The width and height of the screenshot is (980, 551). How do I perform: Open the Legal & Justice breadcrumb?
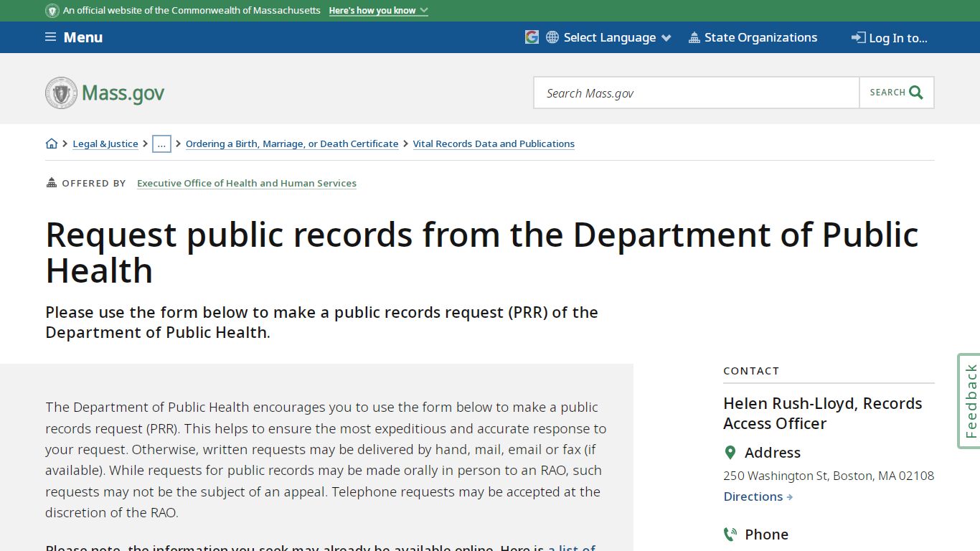105,143
